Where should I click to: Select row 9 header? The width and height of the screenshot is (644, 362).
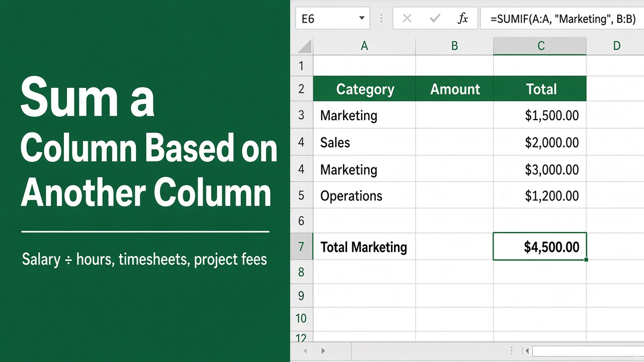click(x=301, y=295)
